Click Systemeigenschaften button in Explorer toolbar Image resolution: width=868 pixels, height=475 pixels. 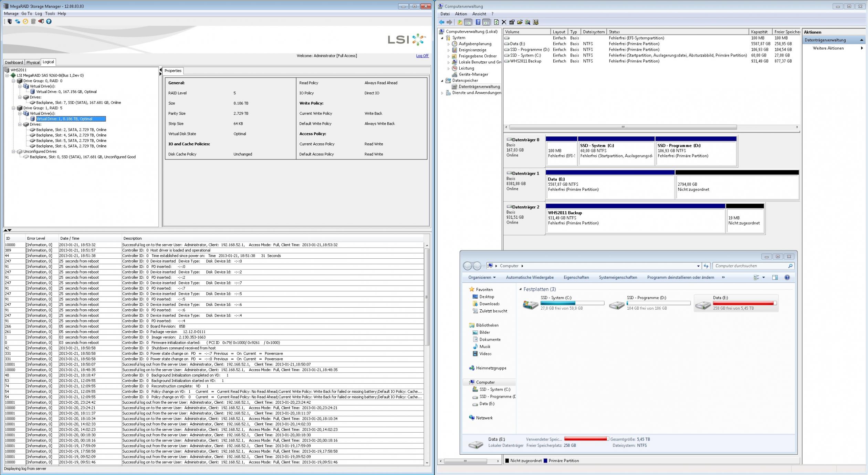click(618, 278)
